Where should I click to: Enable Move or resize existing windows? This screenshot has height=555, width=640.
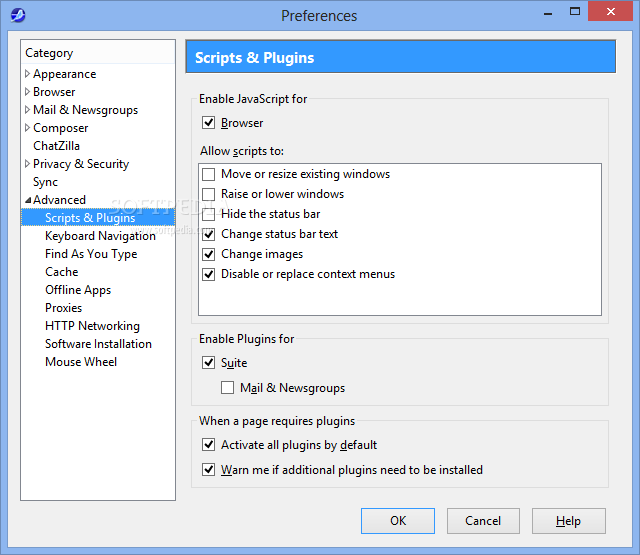[x=209, y=174]
